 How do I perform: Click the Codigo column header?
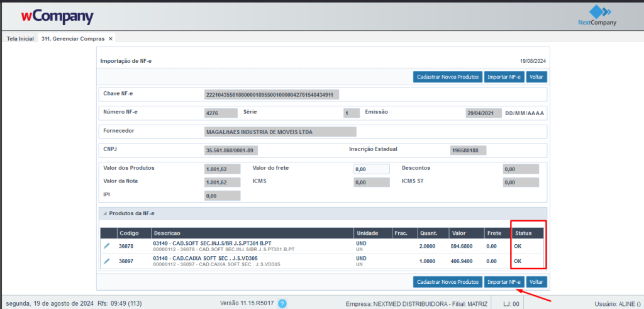134,233
